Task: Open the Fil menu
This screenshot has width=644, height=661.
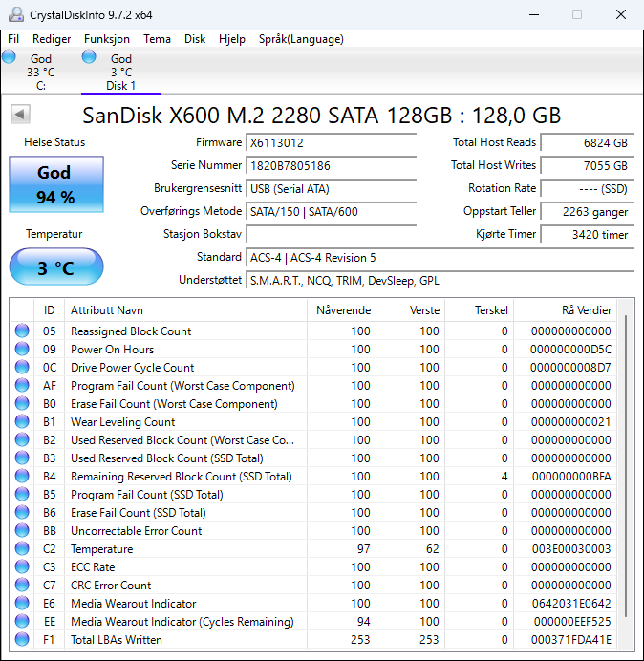Action: click(x=13, y=39)
